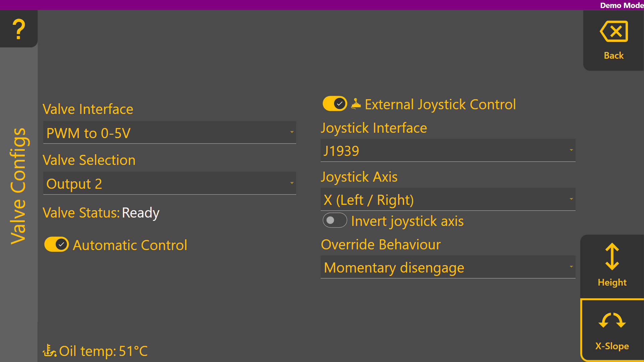Screen dimensions: 644x362
Task: Open help via the question mark icon
Action: point(18,29)
